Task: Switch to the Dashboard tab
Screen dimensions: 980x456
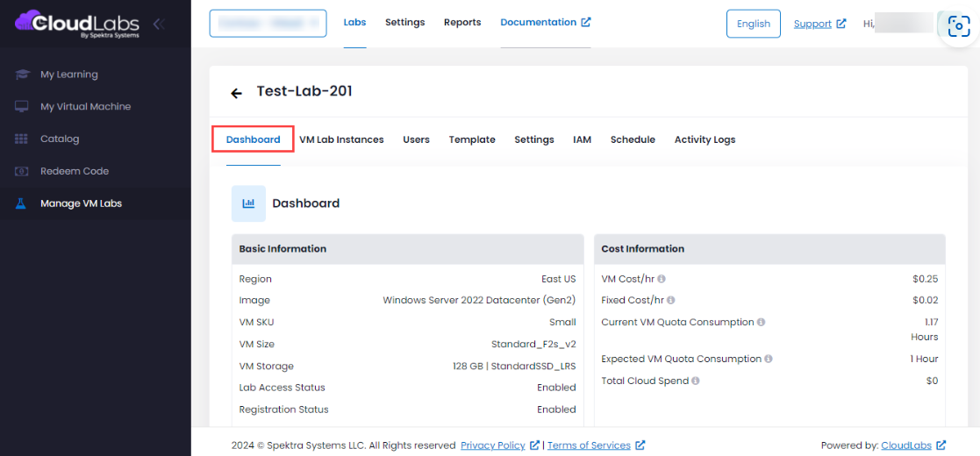Action: pos(254,139)
